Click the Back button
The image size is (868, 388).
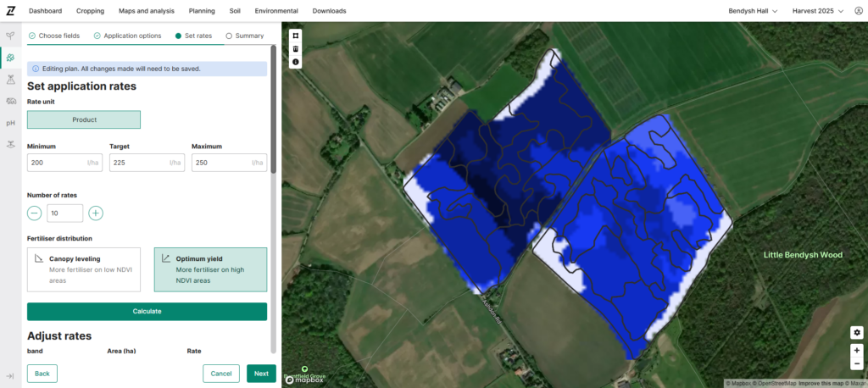point(42,374)
